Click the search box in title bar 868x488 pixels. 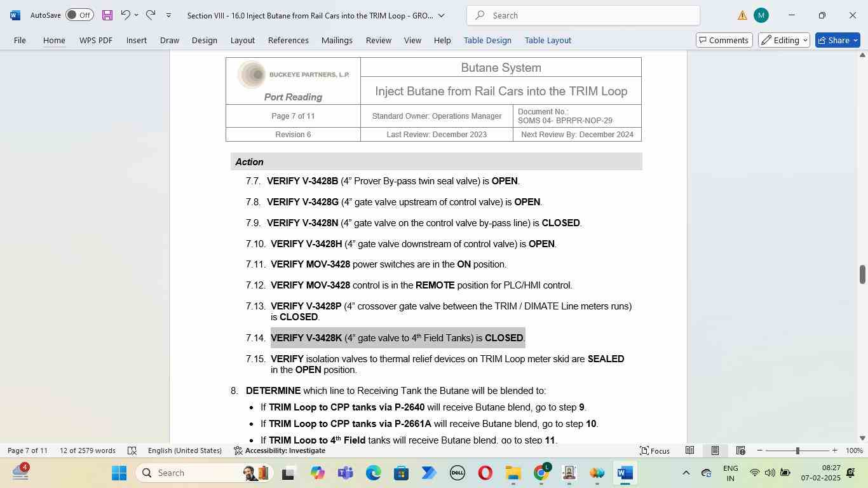(583, 15)
